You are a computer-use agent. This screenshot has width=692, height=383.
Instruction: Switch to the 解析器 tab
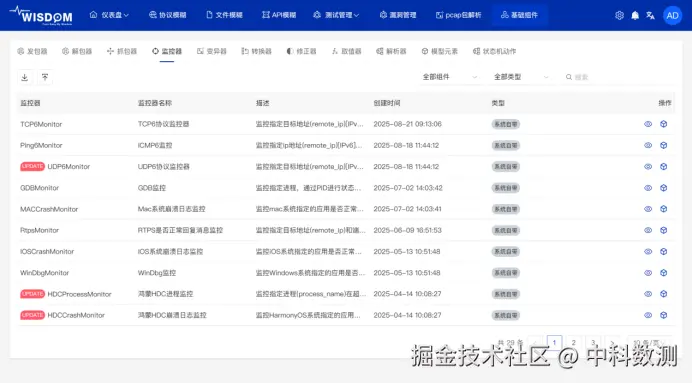391,51
